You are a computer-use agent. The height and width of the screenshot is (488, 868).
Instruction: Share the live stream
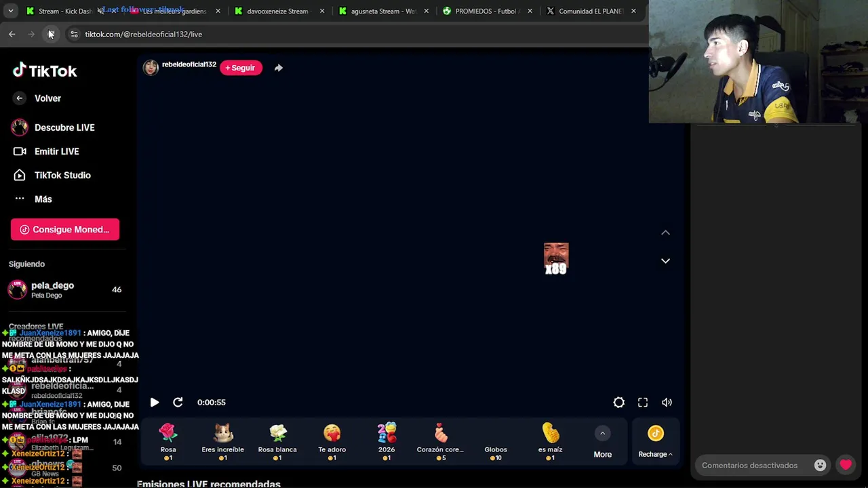(x=279, y=68)
